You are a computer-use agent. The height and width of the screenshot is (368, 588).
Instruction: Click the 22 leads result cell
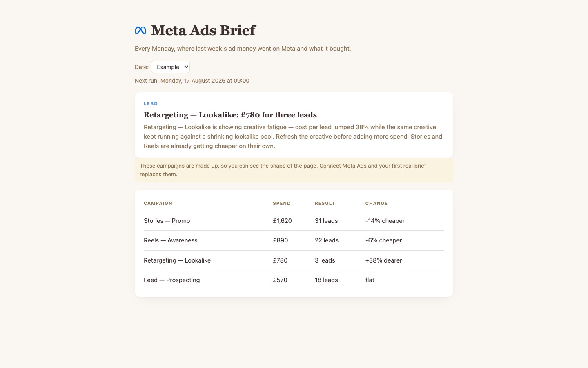click(x=327, y=240)
